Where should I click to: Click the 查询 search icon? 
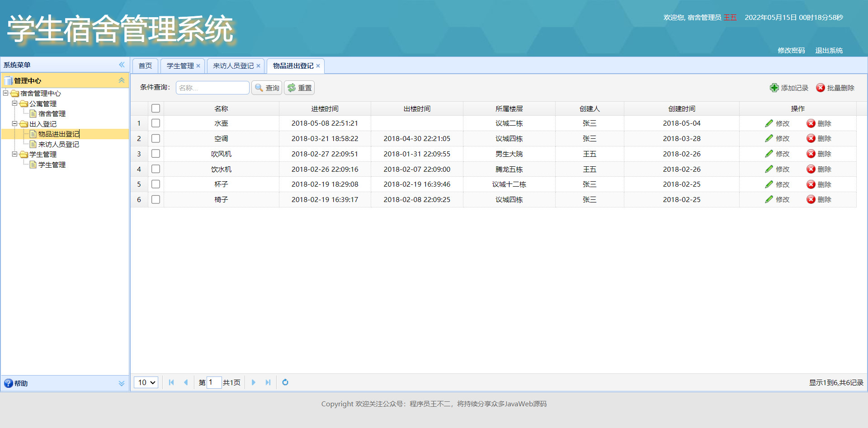coord(258,88)
